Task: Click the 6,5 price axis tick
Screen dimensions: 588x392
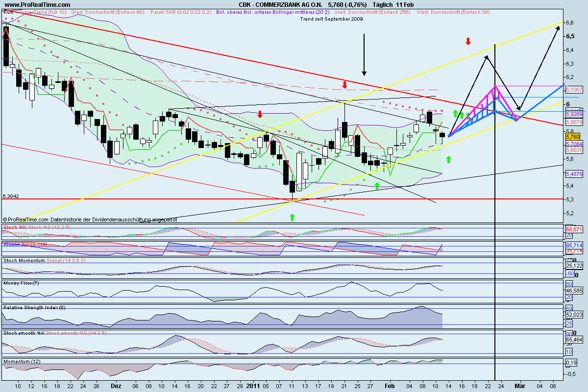Action: pos(570,36)
